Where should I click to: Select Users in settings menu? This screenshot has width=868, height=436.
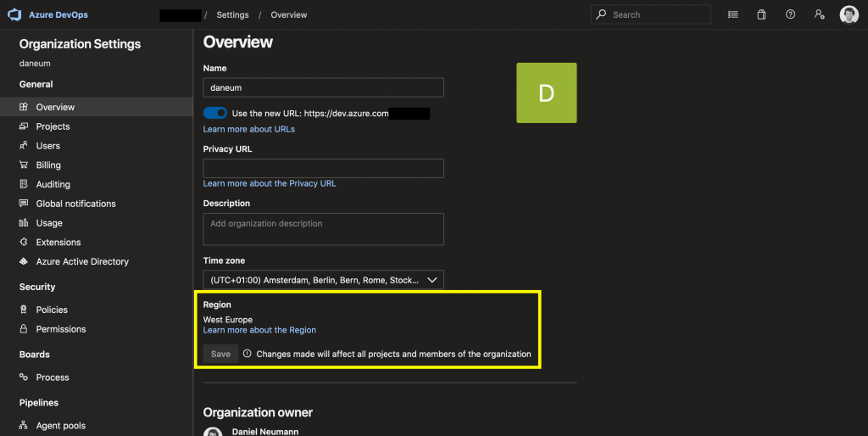click(48, 146)
